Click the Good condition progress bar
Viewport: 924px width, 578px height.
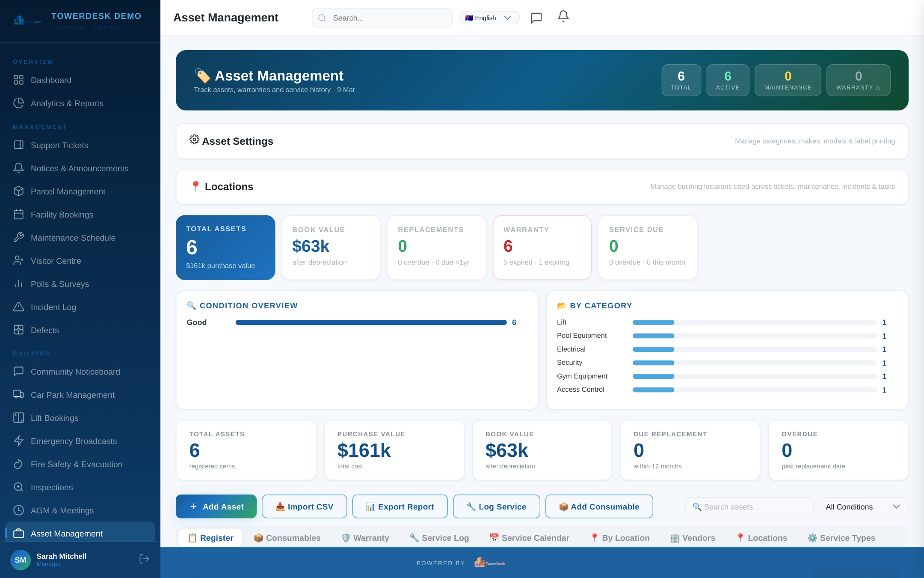tap(371, 322)
